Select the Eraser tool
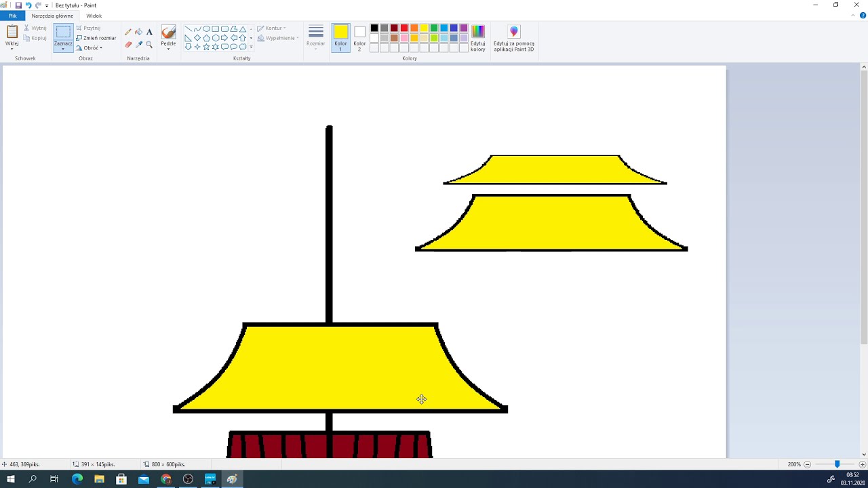This screenshot has height=488, width=868. click(x=128, y=45)
